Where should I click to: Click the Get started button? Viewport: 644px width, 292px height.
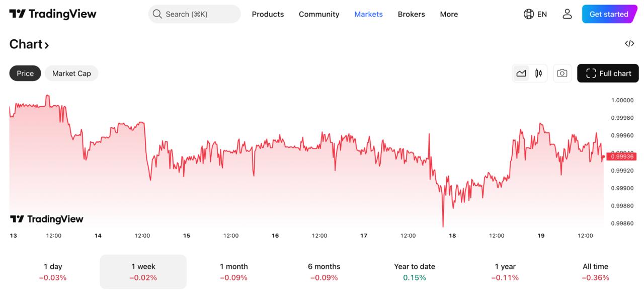click(x=608, y=14)
